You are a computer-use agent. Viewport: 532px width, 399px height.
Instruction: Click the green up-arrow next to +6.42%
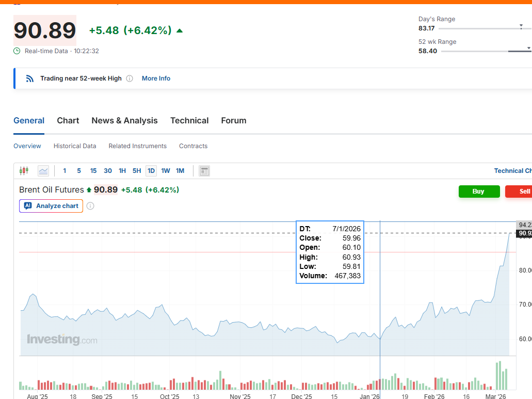tap(180, 30)
